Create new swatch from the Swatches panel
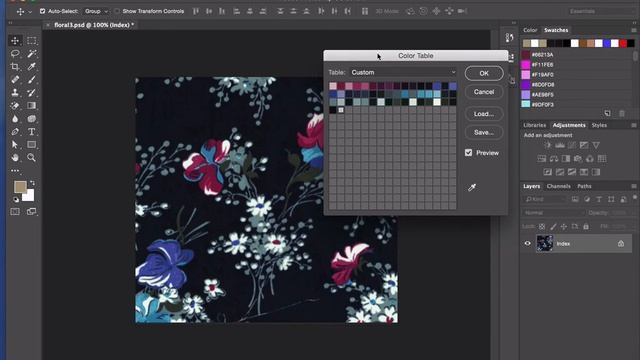Image resolution: width=640 pixels, height=360 pixels. pyautogui.click(x=607, y=113)
